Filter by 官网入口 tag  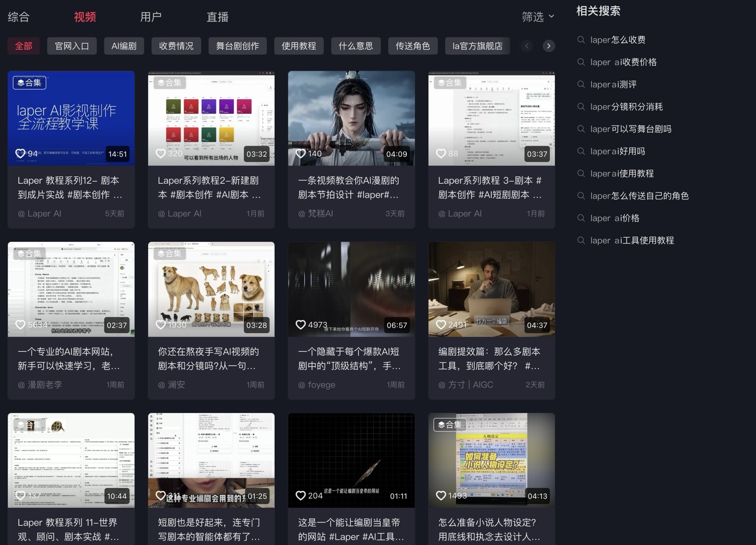coord(72,46)
